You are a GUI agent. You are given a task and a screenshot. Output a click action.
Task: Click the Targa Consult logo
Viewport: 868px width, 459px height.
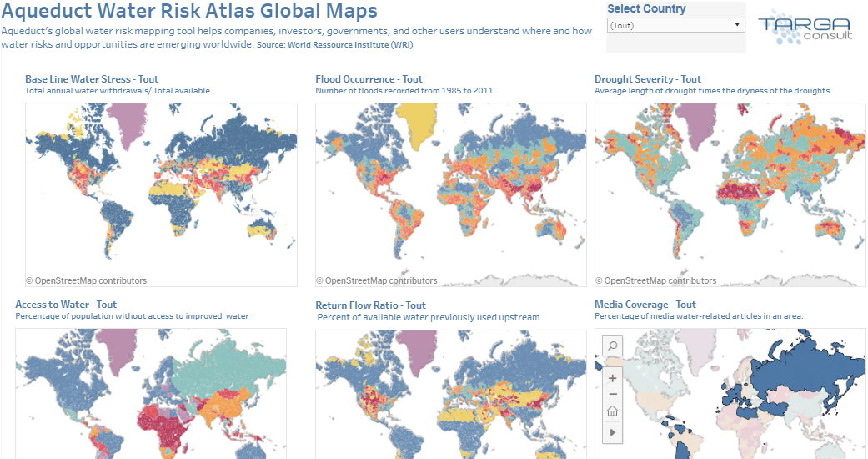(805, 28)
